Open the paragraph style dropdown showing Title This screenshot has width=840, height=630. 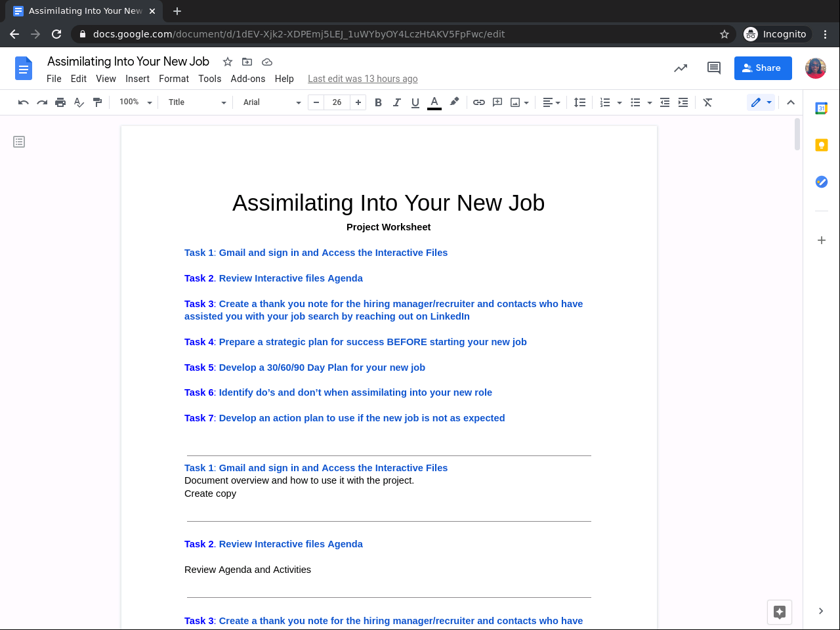(x=197, y=102)
